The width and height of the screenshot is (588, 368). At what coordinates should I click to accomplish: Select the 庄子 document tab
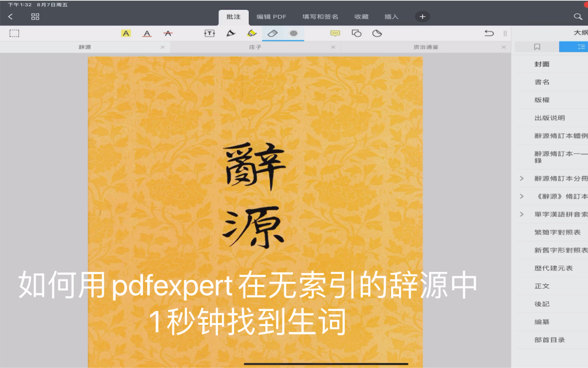(255, 47)
